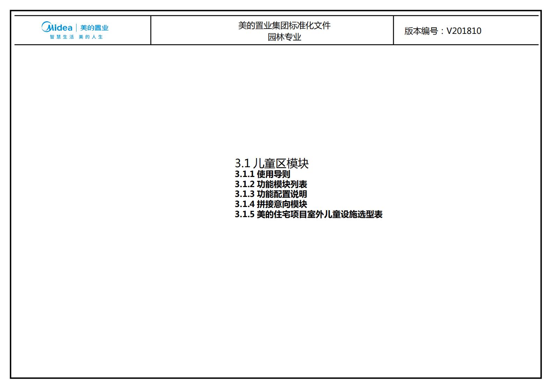Select header title 美的置业集团标准化文件
This screenshot has height=392, width=554.
pos(284,25)
